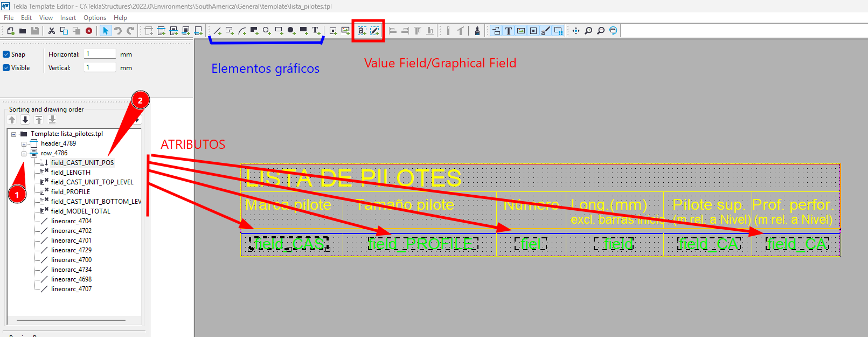Select the Graphical Field insert tool
Screen dimensions: 868x337
pos(374,31)
